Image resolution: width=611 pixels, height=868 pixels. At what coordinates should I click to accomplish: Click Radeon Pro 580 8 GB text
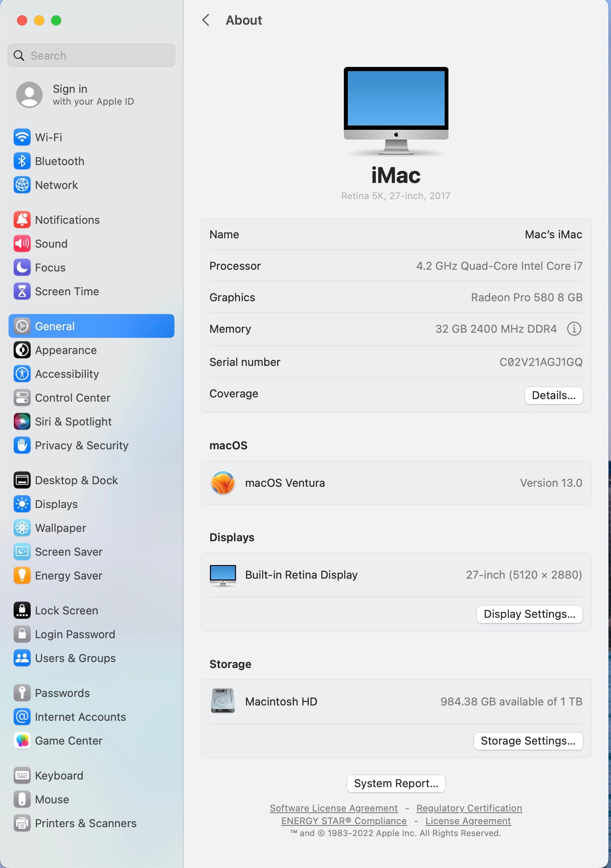527,297
